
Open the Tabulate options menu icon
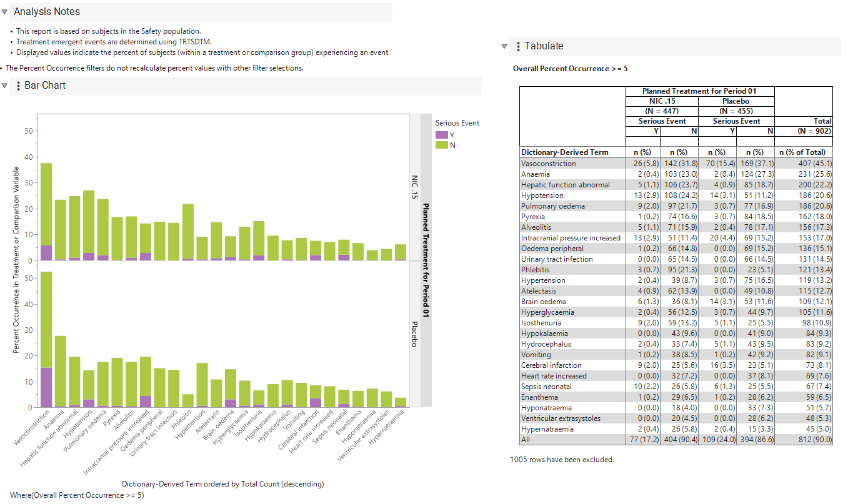click(518, 46)
